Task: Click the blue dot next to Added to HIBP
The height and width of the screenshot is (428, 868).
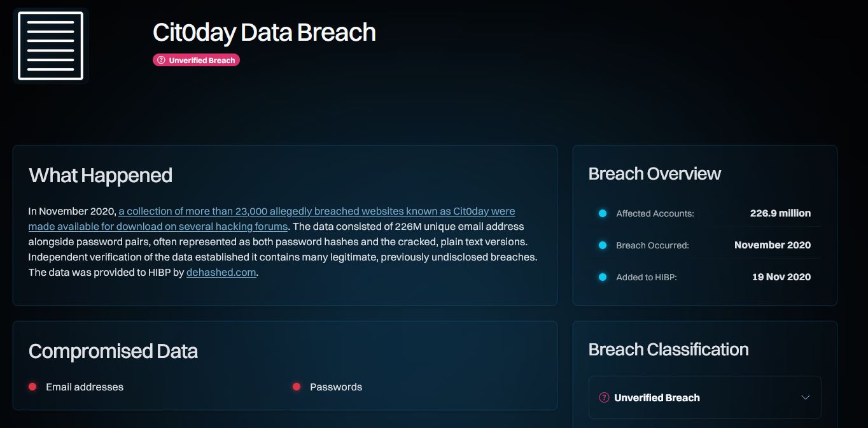Action: click(x=603, y=277)
